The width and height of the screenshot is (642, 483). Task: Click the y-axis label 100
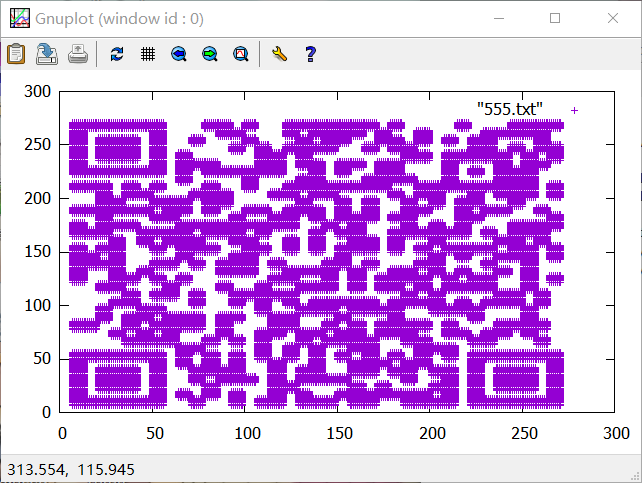38,305
